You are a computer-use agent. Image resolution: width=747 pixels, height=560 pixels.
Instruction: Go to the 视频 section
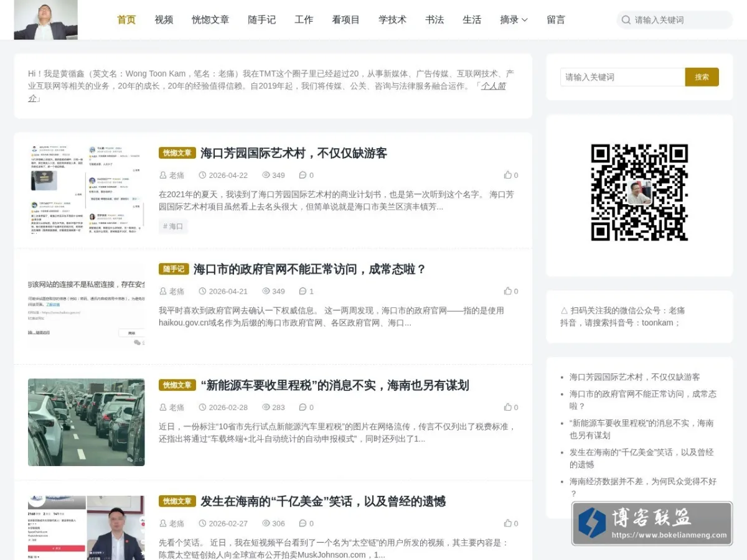(x=164, y=19)
